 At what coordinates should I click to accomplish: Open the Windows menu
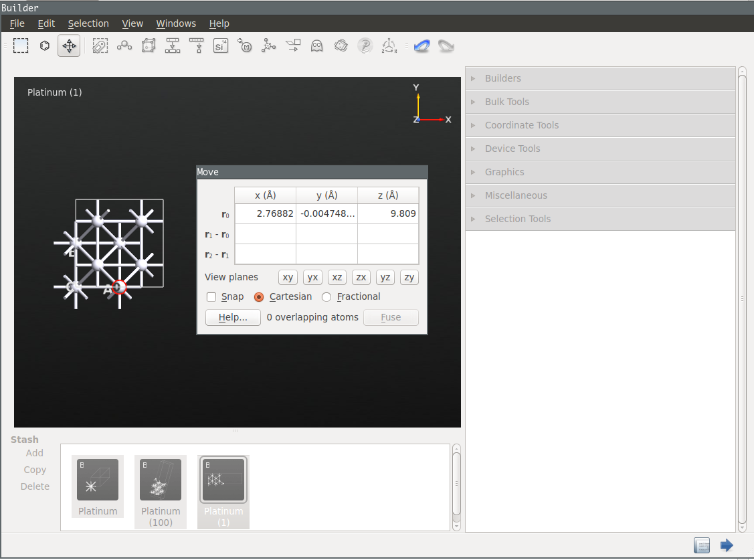point(176,23)
